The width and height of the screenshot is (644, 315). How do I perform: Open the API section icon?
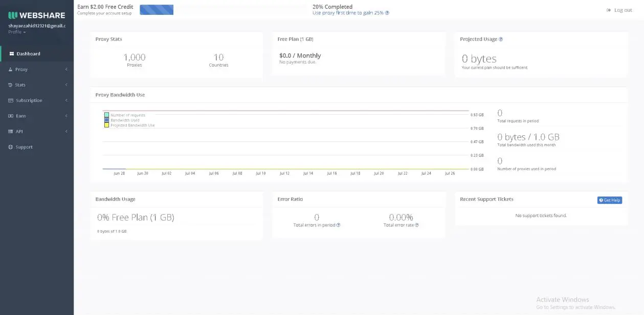pyautogui.click(x=11, y=131)
